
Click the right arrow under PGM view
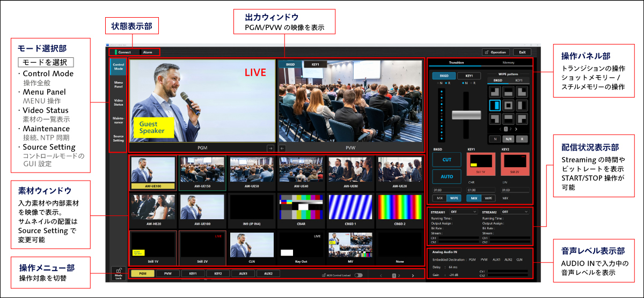270,148
